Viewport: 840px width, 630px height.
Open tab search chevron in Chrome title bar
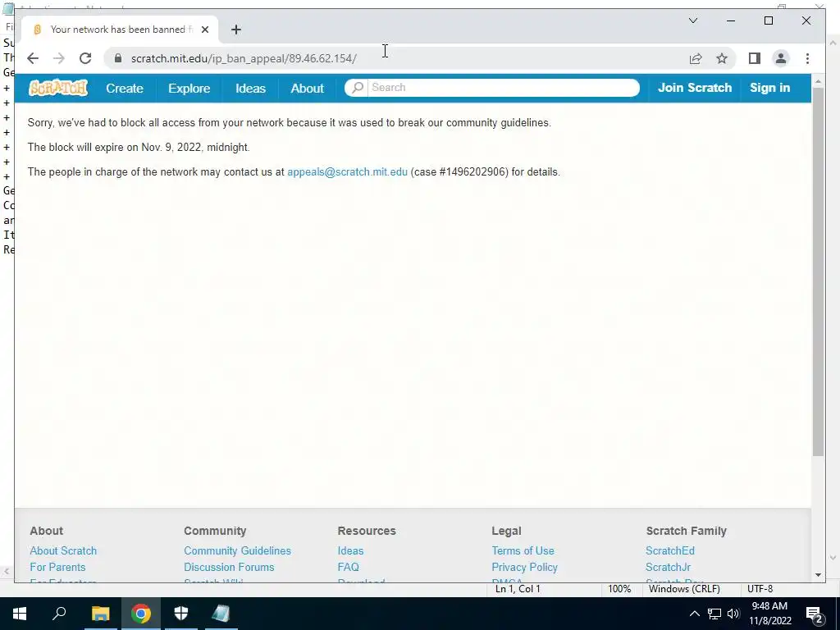click(x=693, y=21)
